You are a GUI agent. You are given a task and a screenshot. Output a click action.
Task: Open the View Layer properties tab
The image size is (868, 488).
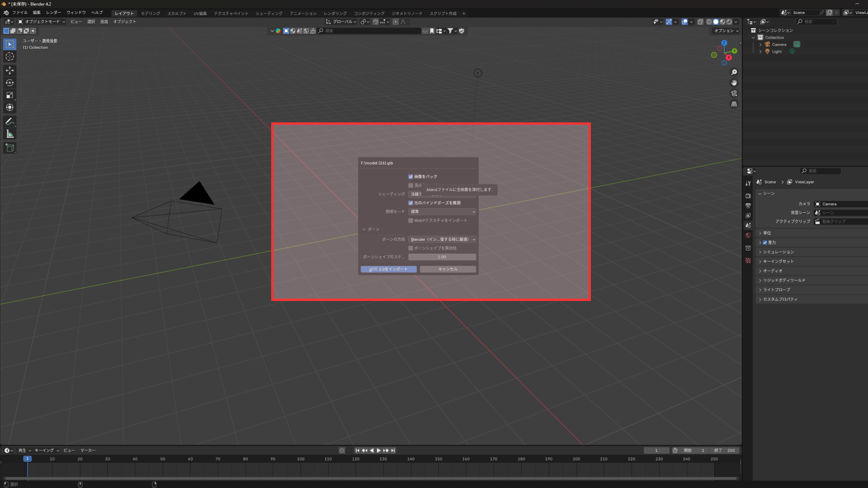pos(748,216)
